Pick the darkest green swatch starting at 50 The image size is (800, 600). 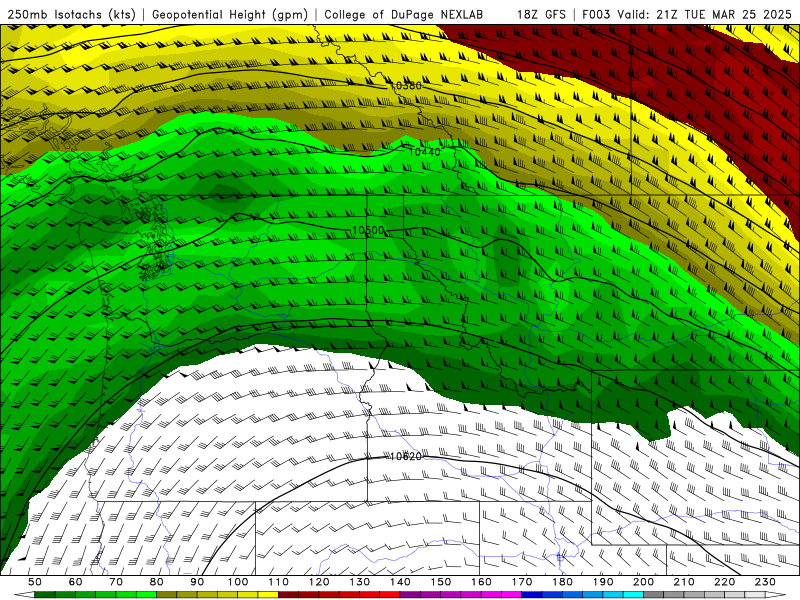point(44,595)
